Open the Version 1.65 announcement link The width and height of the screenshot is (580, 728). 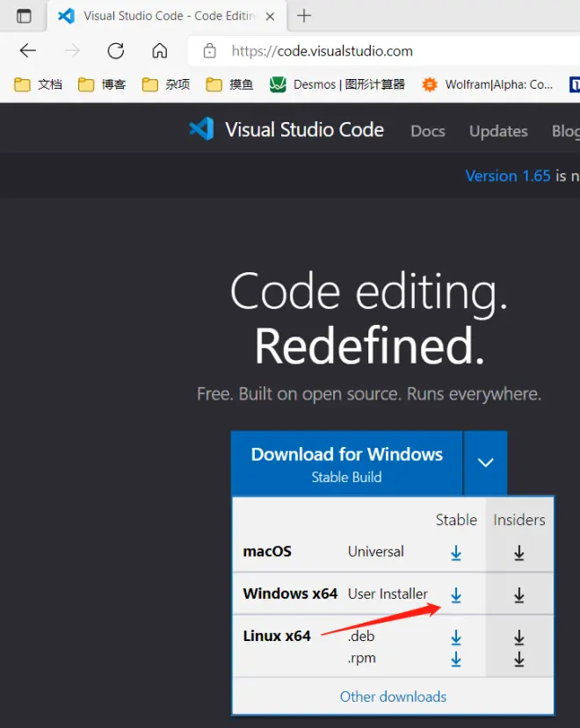[x=508, y=176]
